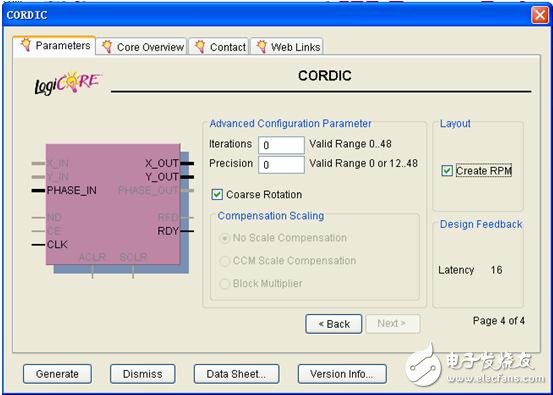The height and width of the screenshot is (395, 553).
Task: Close the CORDIC dialog window
Action: [540, 16]
